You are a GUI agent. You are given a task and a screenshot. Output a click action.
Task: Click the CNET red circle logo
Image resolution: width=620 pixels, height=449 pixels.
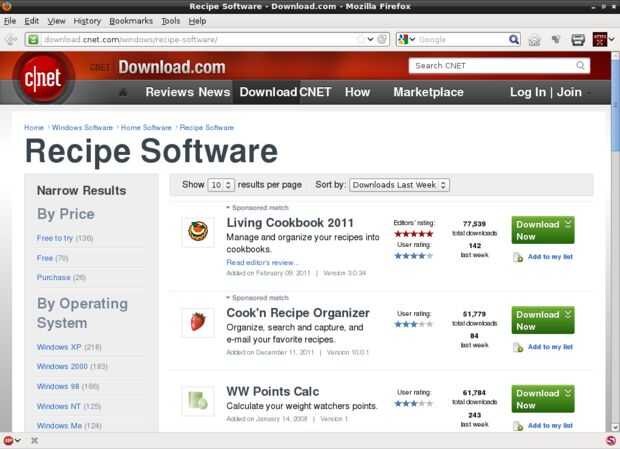pyautogui.click(x=43, y=78)
